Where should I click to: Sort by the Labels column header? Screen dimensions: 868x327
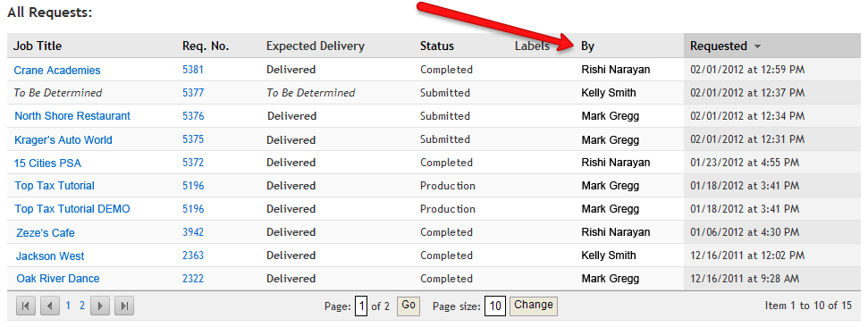pyautogui.click(x=532, y=46)
